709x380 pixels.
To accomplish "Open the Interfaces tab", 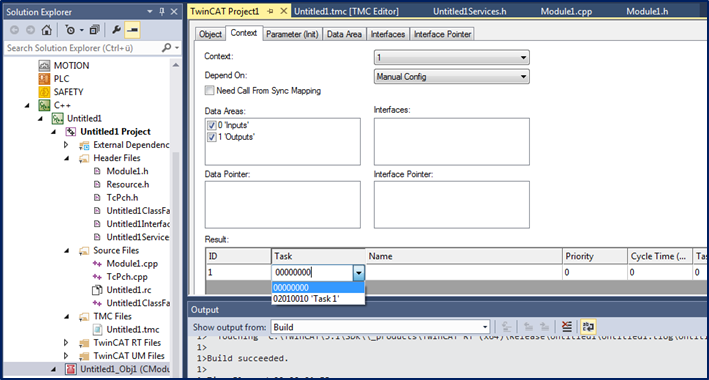I will pyautogui.click(x=388, y=34).
